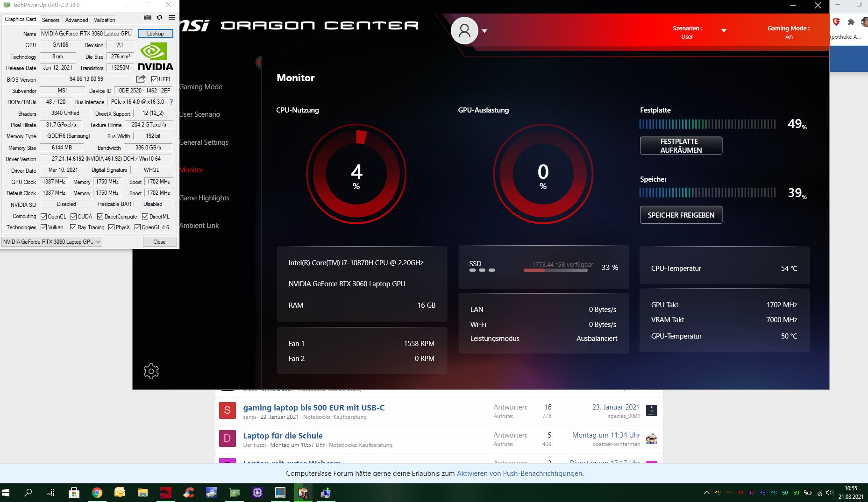Click the Dragon Center user profile avatar
The height and width of the screenshot is (502, 868).
coord(464,31)
